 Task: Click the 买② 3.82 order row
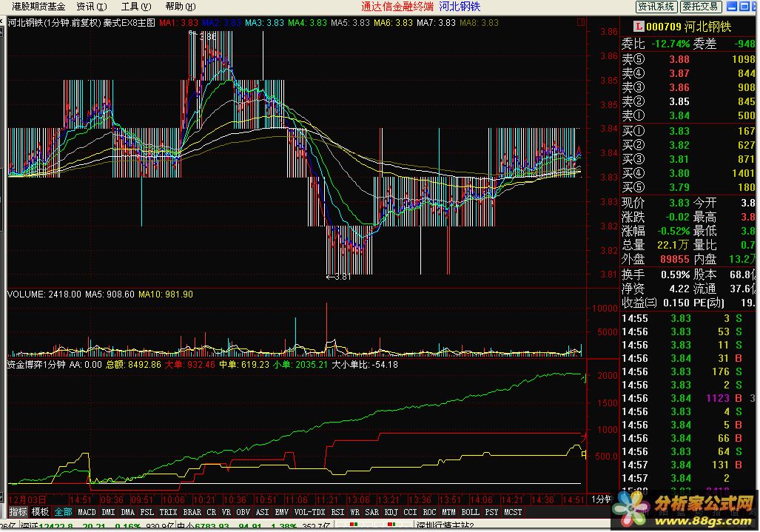(688, 145)
